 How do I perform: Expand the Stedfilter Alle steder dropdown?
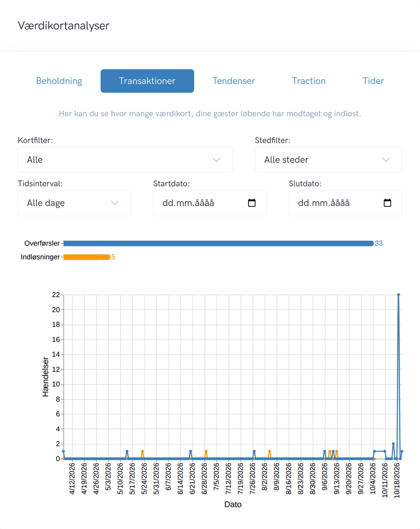[x=328, y=160]
